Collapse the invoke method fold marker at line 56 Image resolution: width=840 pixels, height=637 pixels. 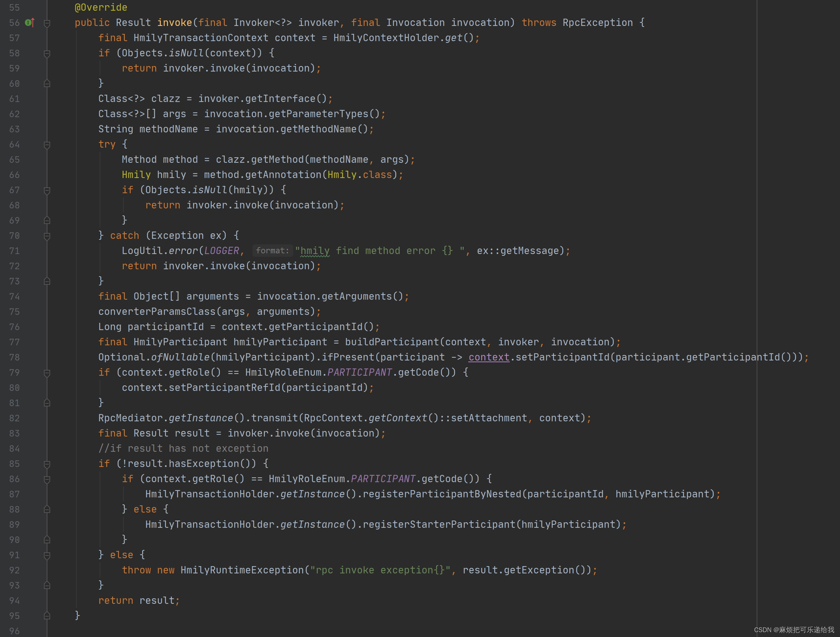click(47, 24)
